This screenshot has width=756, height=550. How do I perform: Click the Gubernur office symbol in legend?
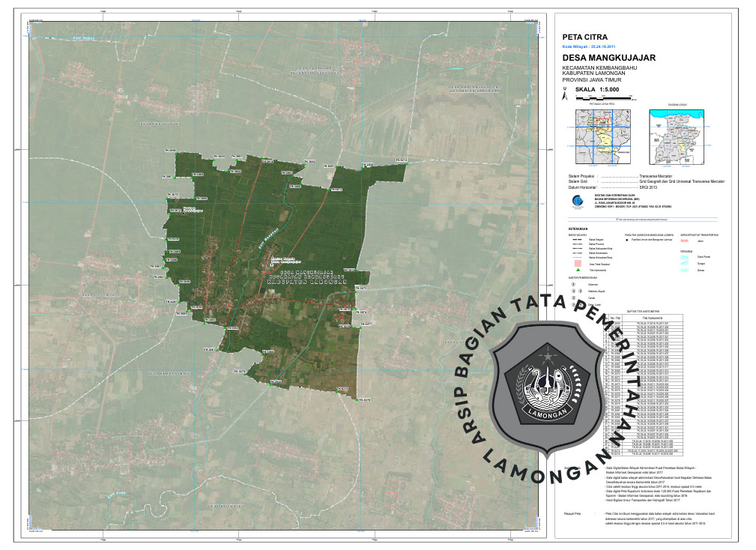(x=572, y=285)
